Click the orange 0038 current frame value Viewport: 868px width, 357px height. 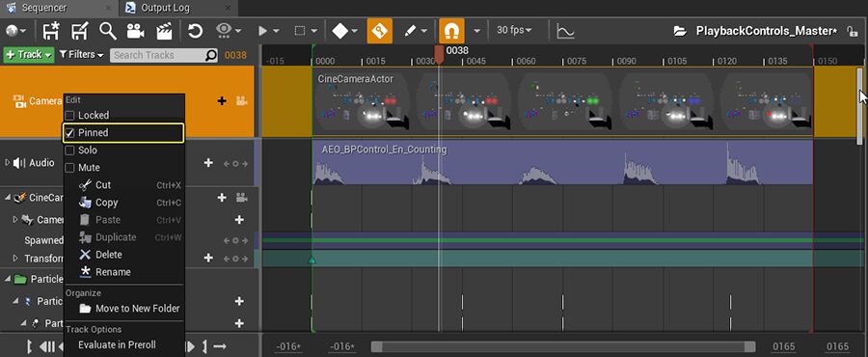(235, 55)
